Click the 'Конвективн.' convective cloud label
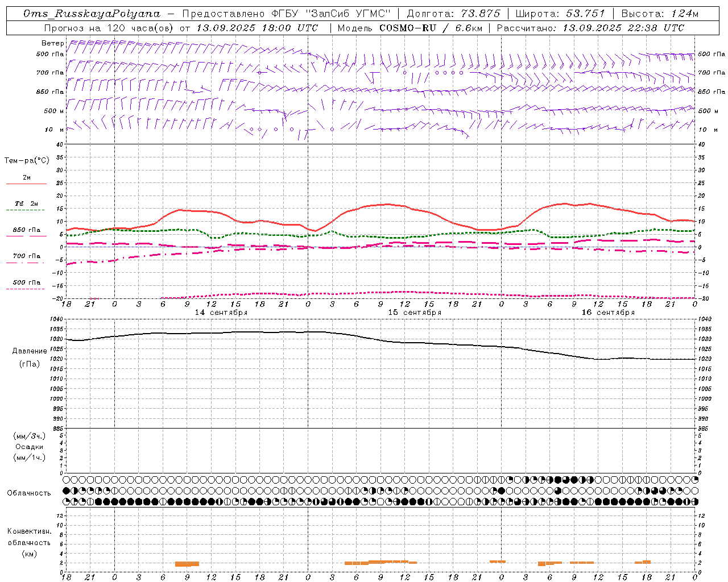The height and width of the screenshot is (582, 728). [x=29, y=531]
